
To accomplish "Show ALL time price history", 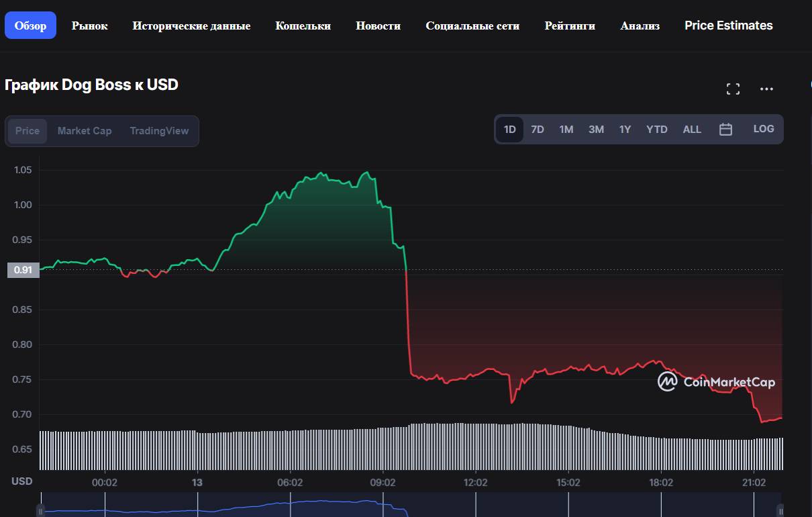I will [692, 130].
